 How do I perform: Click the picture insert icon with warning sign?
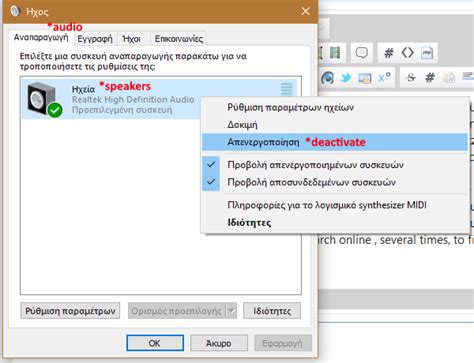tap(365, 78)
